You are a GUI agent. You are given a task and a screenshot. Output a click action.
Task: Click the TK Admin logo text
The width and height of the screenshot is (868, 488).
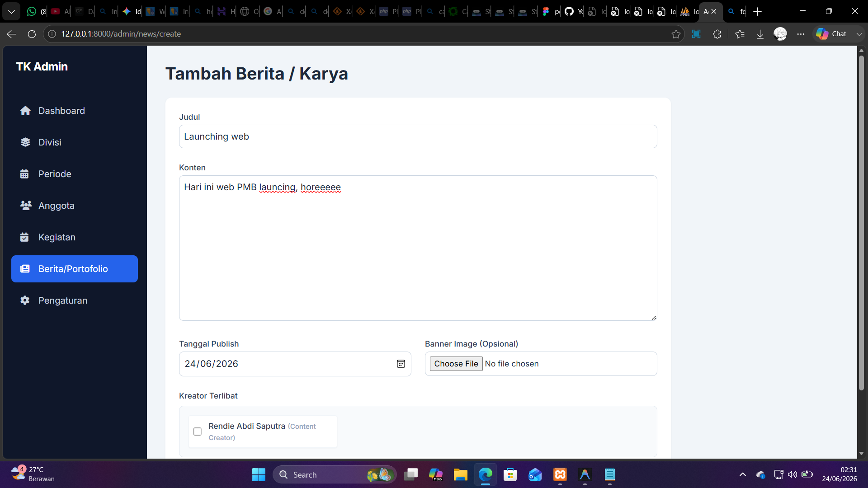[x=42, y=66]
